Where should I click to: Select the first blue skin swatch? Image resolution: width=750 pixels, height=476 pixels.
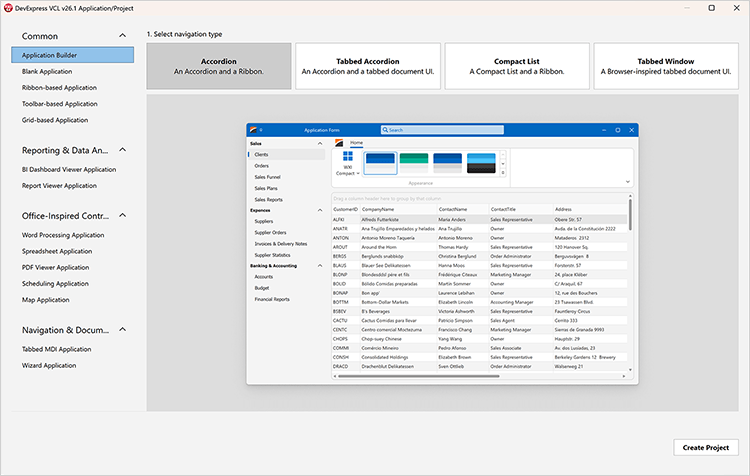[380, 163]
